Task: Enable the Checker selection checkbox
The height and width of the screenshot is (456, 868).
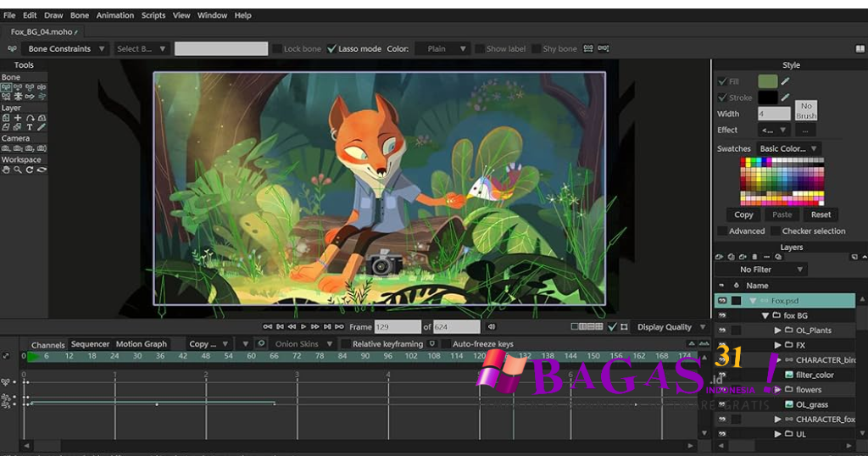Action: (775, 231)
